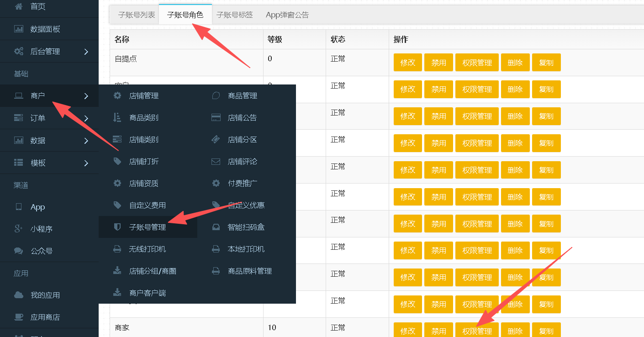Screen dimensions: 644x337
Task: Expand the 后台管理 submenu arrow
Action: coord(86,52)
